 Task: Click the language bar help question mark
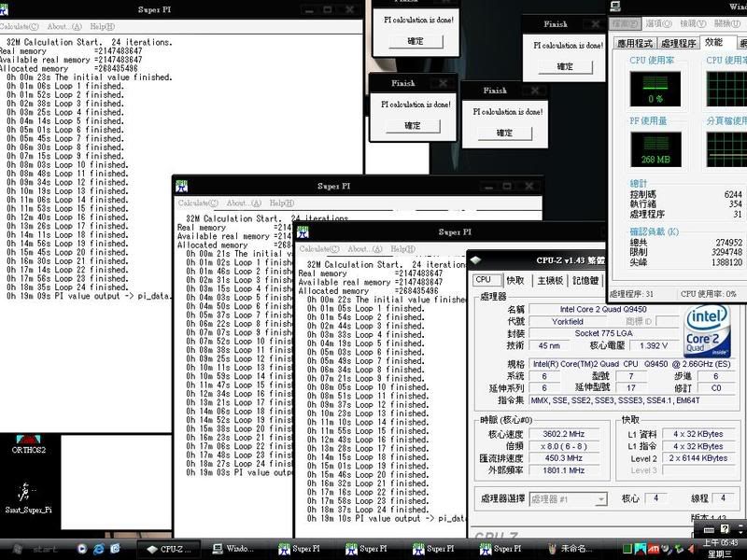[725, 529]
